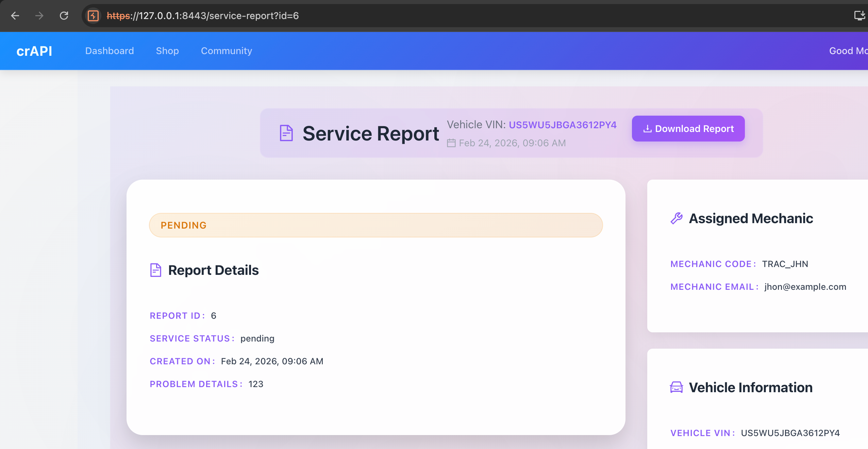Click the install app icon in address bar
The width and height of the screenshot is (868, 449).
point(859,16)
